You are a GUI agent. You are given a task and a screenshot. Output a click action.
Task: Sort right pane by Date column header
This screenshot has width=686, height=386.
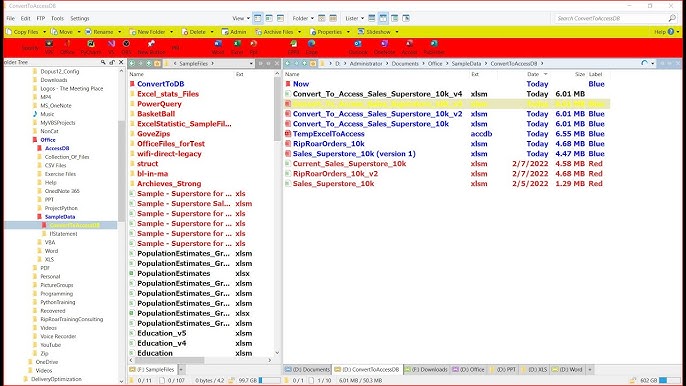click(x=533, y=74)
